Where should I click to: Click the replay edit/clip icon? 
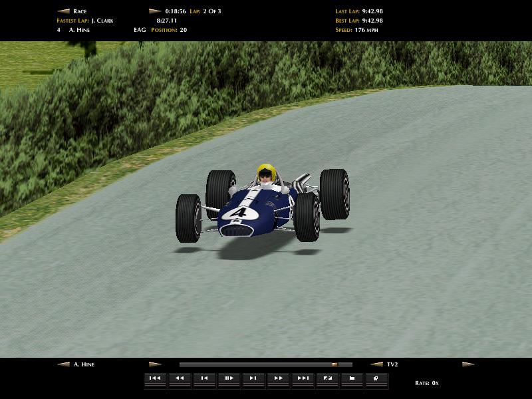(327, 378)
